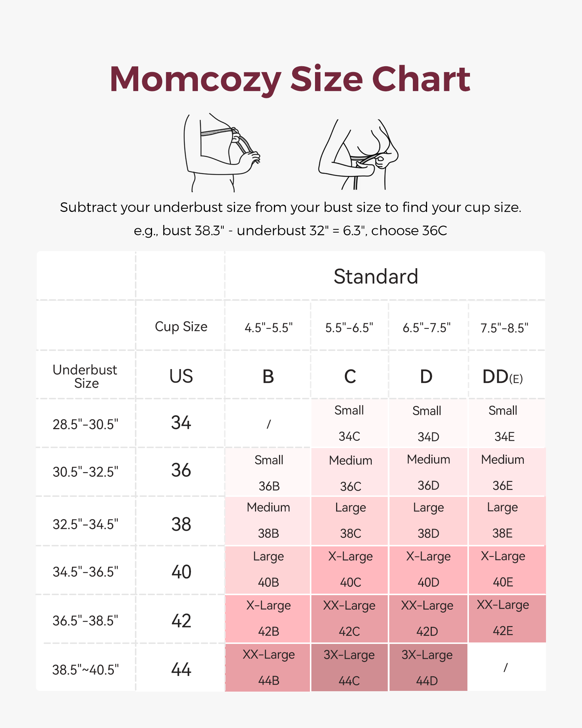Click the bust measurement illustration

click(x=222, y=153)
